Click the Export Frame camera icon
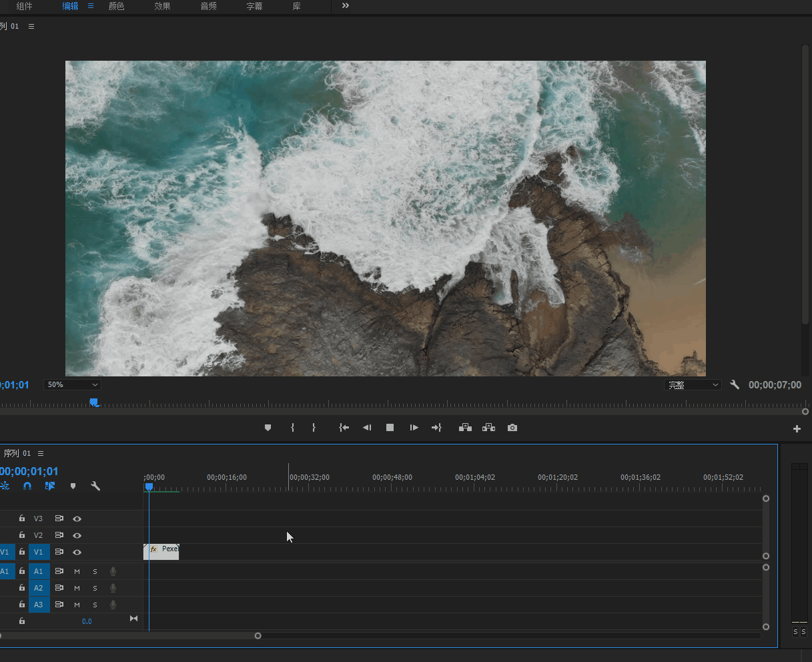This screenshot has width=812, height=662. coord(512,428)
